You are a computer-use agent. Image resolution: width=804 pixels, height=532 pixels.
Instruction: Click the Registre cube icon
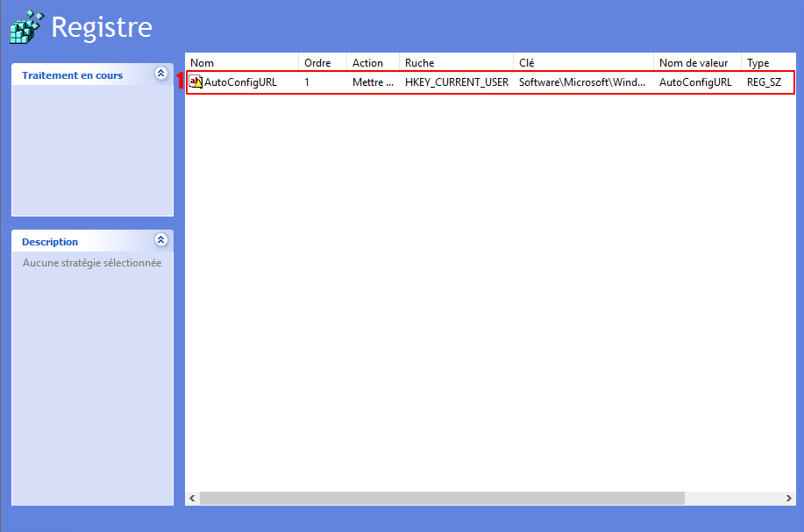pos(25,27)
